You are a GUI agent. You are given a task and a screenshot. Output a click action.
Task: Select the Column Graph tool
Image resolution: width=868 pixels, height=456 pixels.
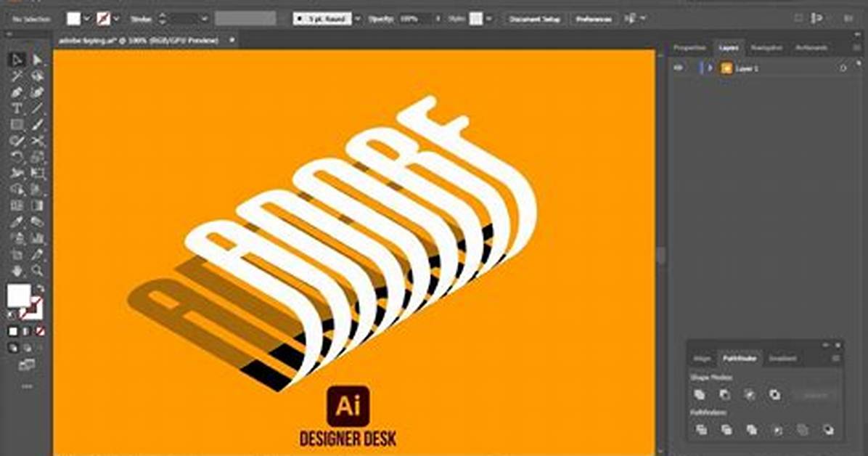tap(37, 239)
